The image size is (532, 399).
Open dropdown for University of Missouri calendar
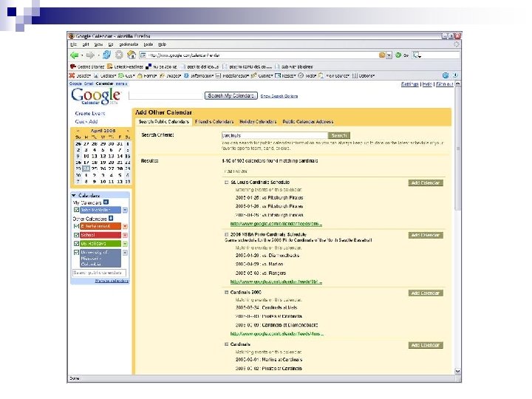(125, 253)
